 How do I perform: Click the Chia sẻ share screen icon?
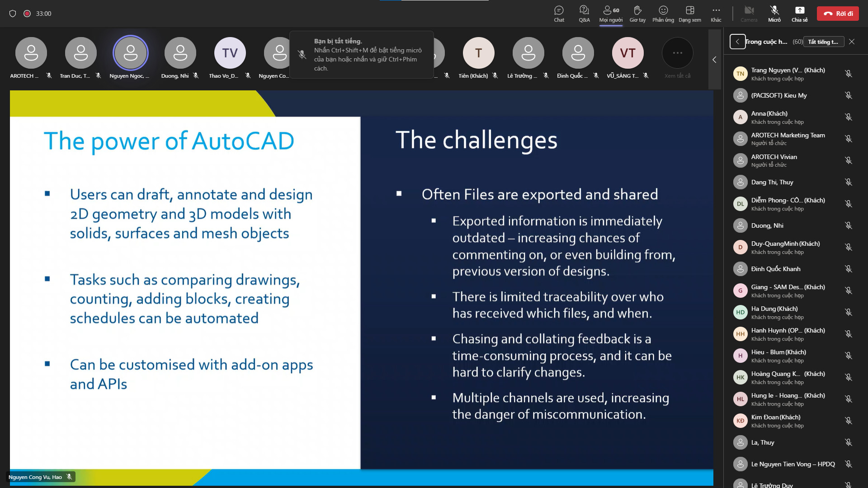[799, 14]
